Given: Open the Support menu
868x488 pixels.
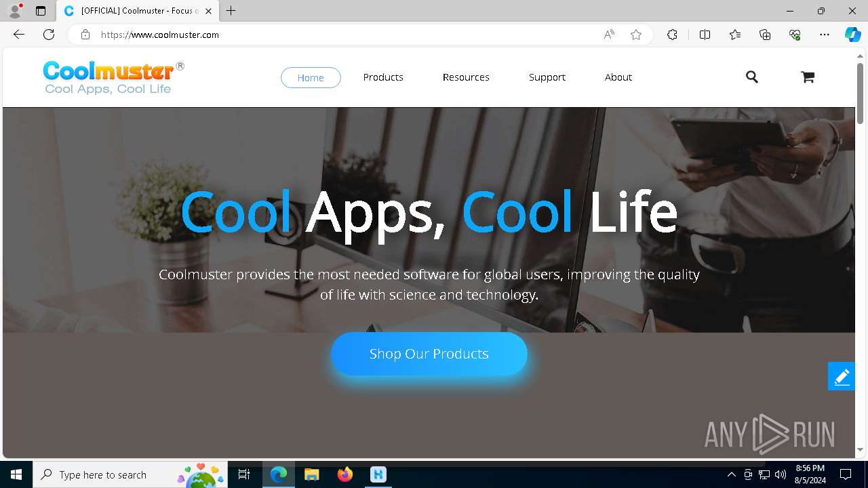Looking at the screenshot, I should (x=547, y=77).
